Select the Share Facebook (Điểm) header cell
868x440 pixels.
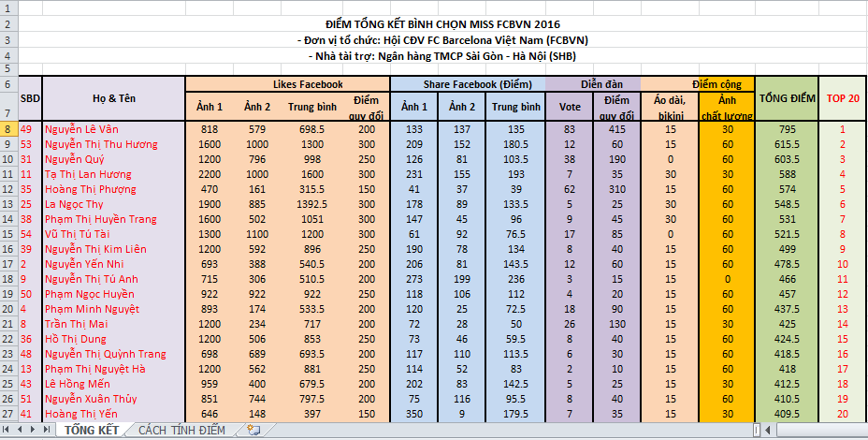click(466, 84)
